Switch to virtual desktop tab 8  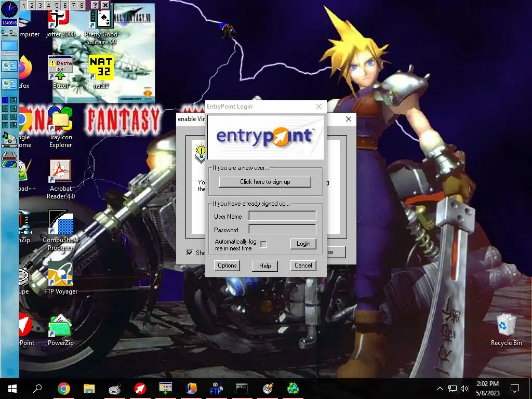tap(82, 5)
